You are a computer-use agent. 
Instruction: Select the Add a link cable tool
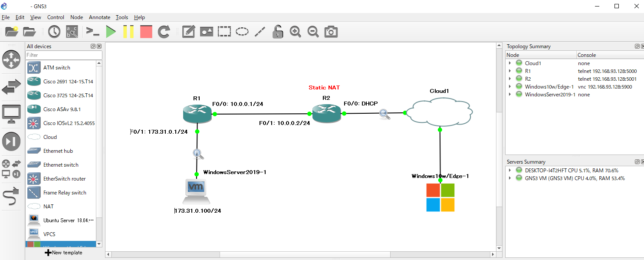pos(11,196)
